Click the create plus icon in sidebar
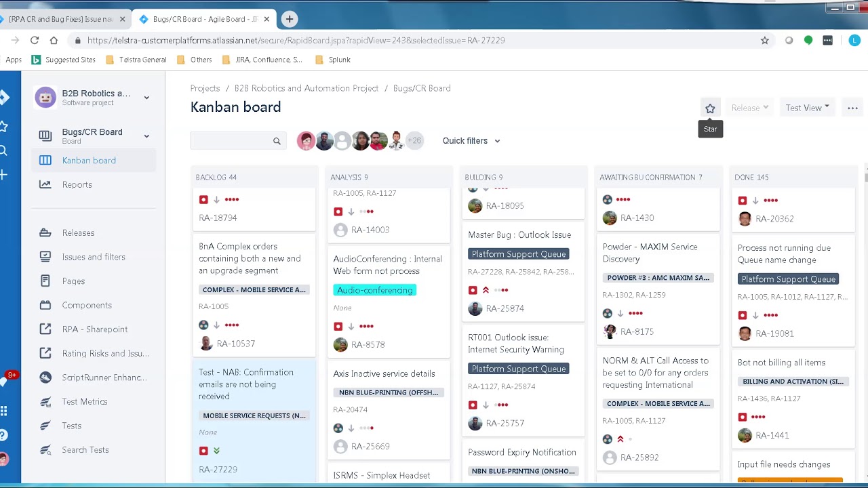Image resolution: width=868 pixels, height=488 pixels. (x=3, y=175)
